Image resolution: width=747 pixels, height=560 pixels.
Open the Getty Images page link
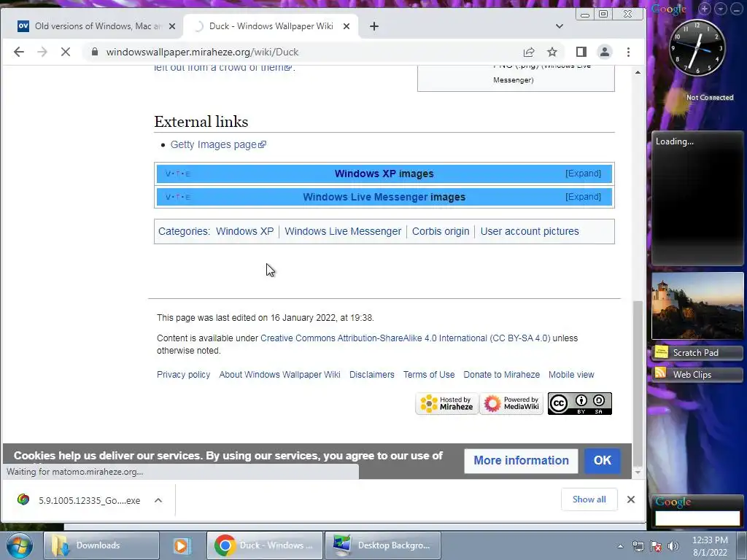pos(218,144)
